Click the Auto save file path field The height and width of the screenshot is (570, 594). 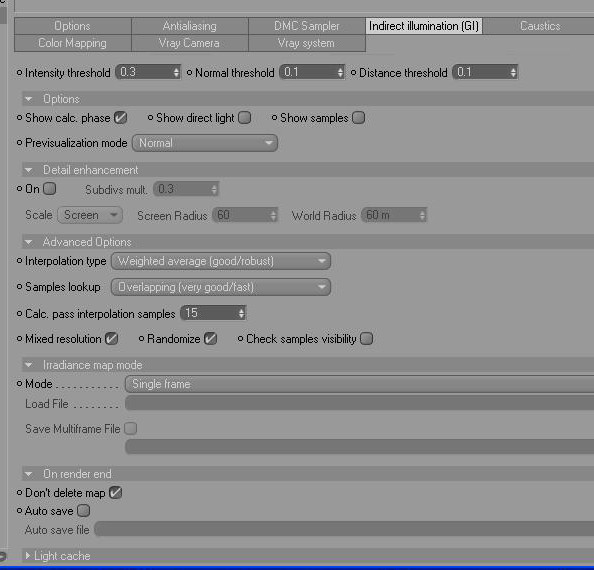click(344, 529)
